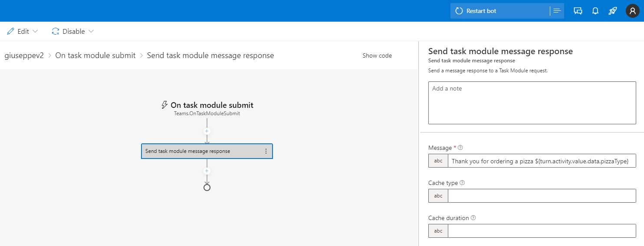Open the notifications bell
This screenshot has width=644, height=246.
pyautogui.click(x=595, y=11)
